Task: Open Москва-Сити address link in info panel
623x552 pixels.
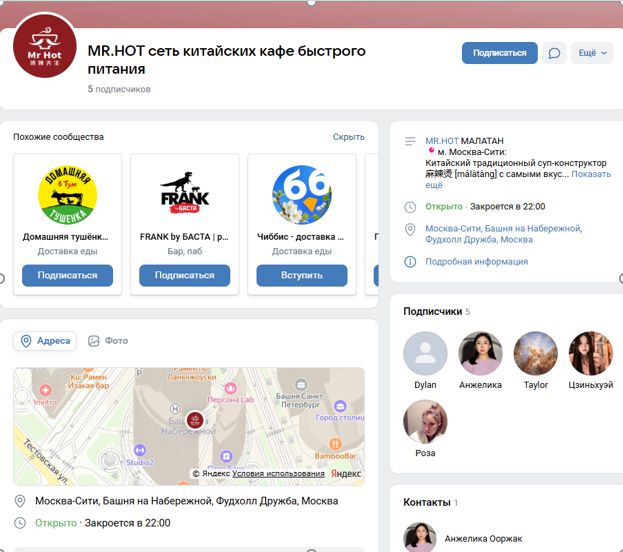Action: pos(503,234)
